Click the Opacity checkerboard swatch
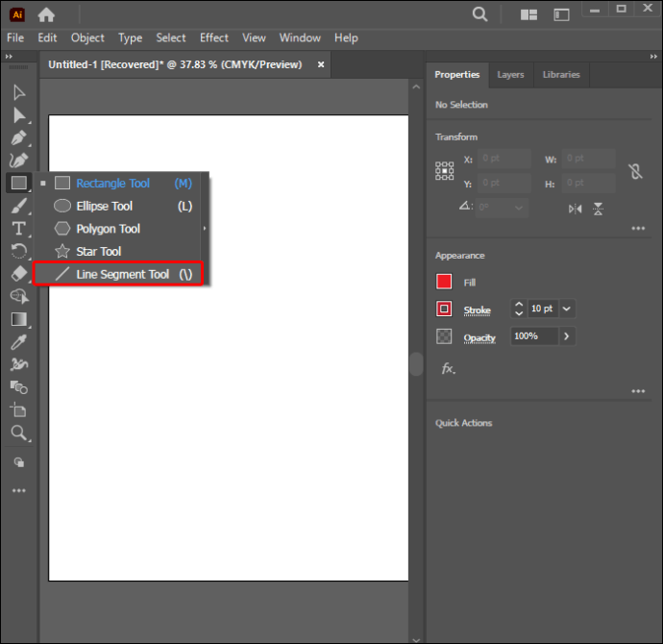Image resolution: width=663 pixels, height=644 pixels. pyautogui.click(x=444, y=336)
